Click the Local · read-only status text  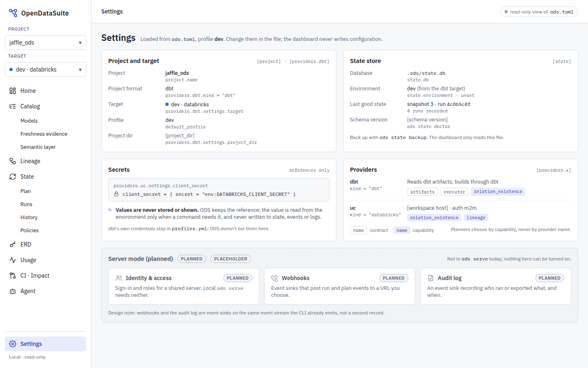27,357
